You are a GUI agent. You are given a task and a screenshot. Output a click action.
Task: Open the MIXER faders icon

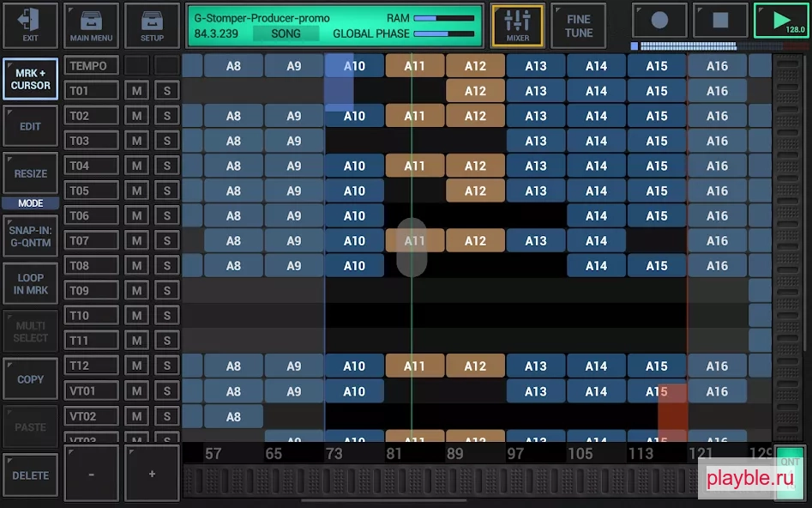coord(517,26)
